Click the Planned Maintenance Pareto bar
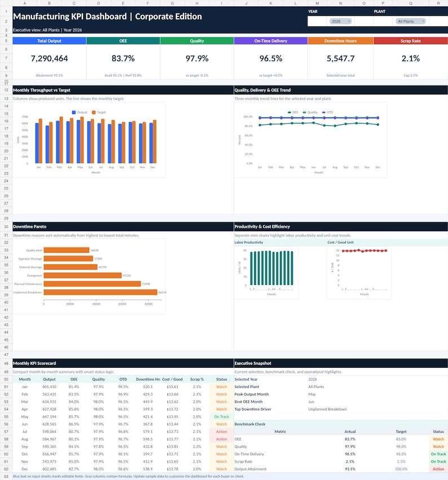 coord(92,284)
